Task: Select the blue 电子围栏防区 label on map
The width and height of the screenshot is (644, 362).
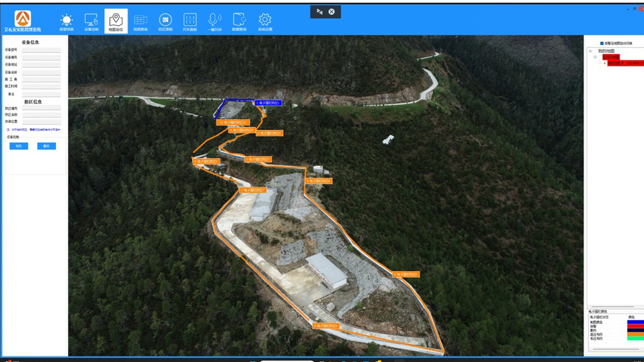Action: 268,102
